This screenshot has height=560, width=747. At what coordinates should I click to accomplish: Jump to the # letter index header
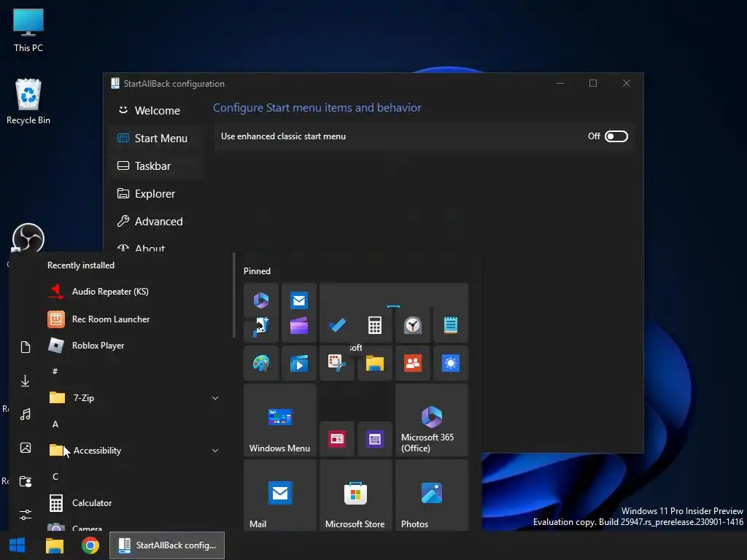[x=55, y=371]
